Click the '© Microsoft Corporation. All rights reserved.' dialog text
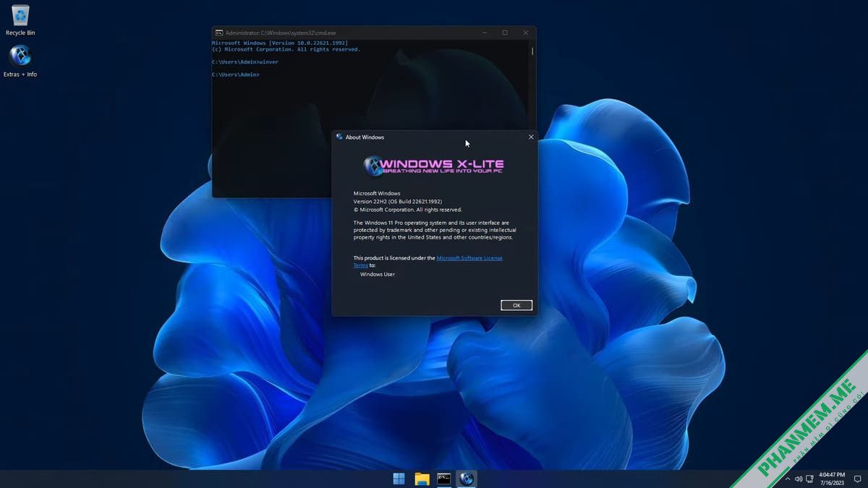Viewport: 868px width, 488px height. click(x=407, y=209)
